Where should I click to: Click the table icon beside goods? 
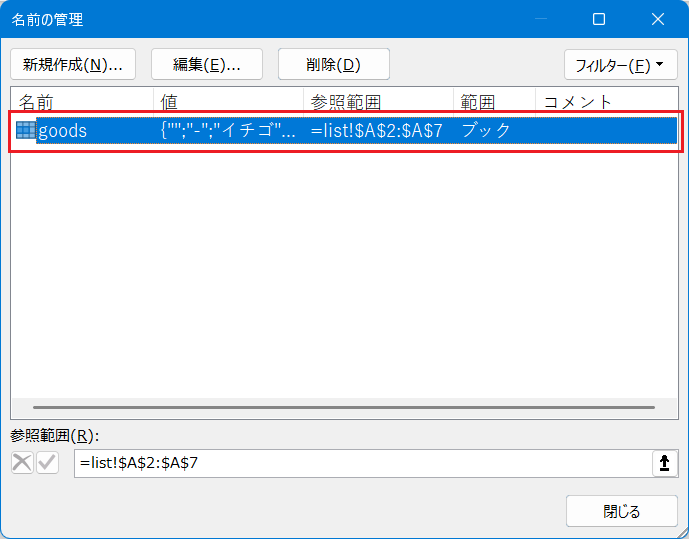click(x=25, y=131)
